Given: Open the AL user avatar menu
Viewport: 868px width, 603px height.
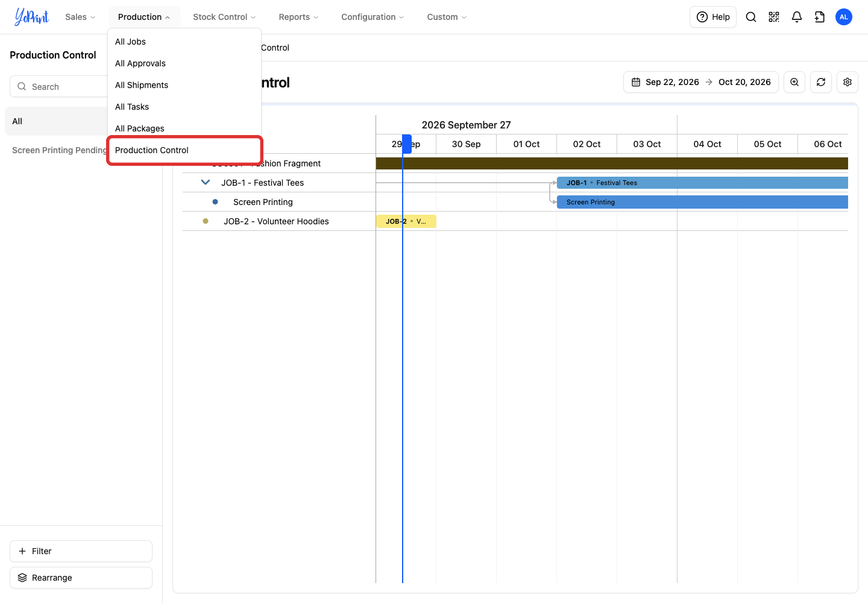Looking at the screenshot, I should [x=844, y=17].
